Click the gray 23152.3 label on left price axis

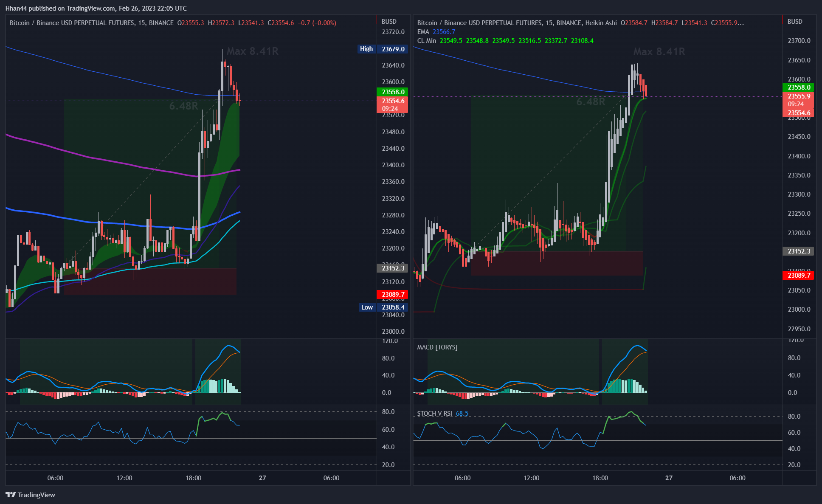[393, 268]
